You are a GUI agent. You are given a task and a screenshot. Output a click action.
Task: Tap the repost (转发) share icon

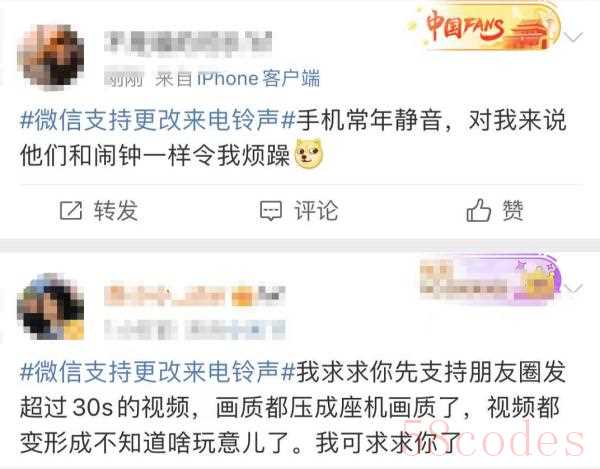(x=71, y=210)
